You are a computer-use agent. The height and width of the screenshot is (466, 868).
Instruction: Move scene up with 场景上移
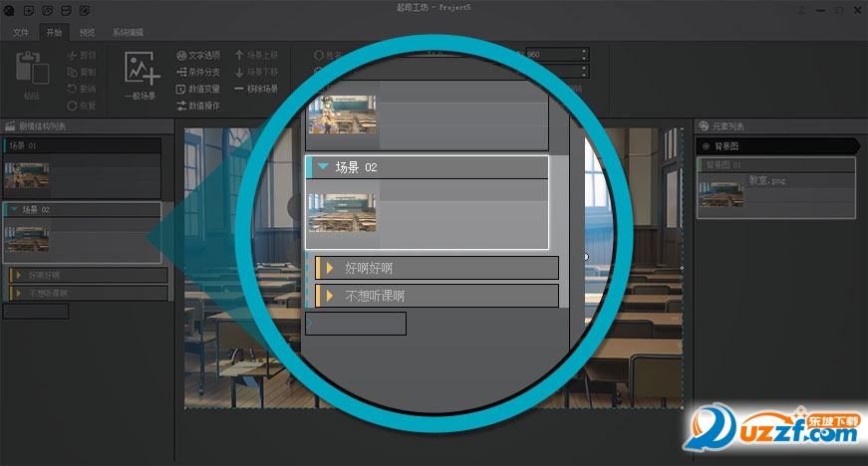(256, 56)
